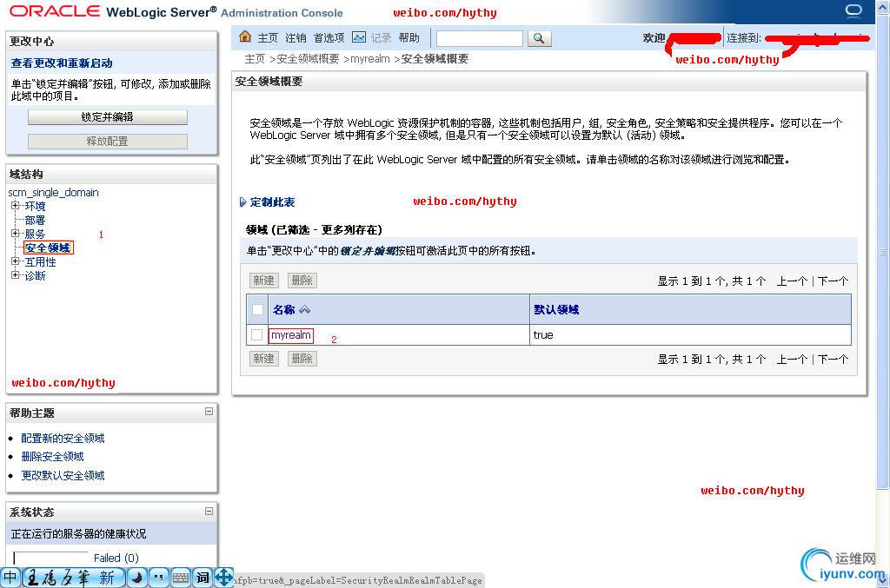Open 帮助 in the top toolbar
The height and width of the screenshot is (588, 890).
[x=408, y=38]
